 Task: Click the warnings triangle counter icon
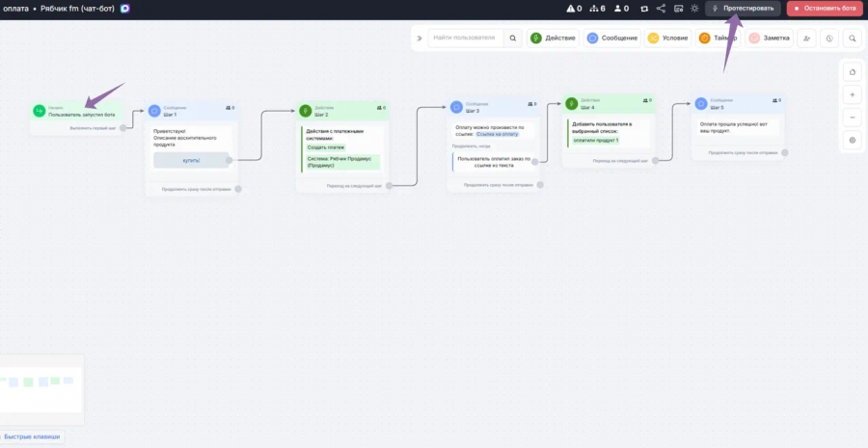click(570, 9)
